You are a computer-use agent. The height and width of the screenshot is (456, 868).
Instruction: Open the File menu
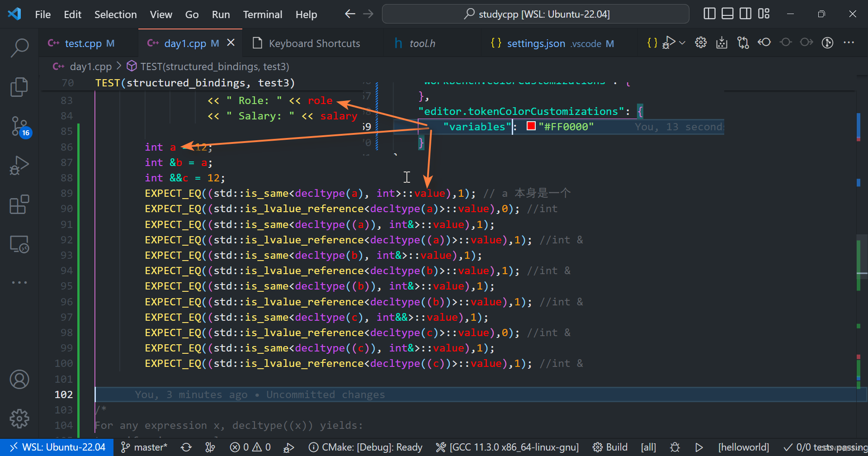click(x=43, y=14)
